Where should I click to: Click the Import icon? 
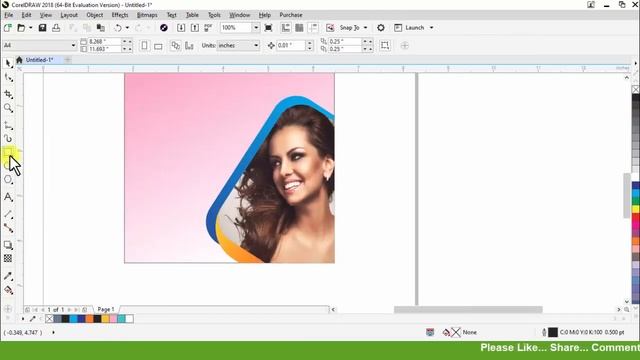point(181,28)
